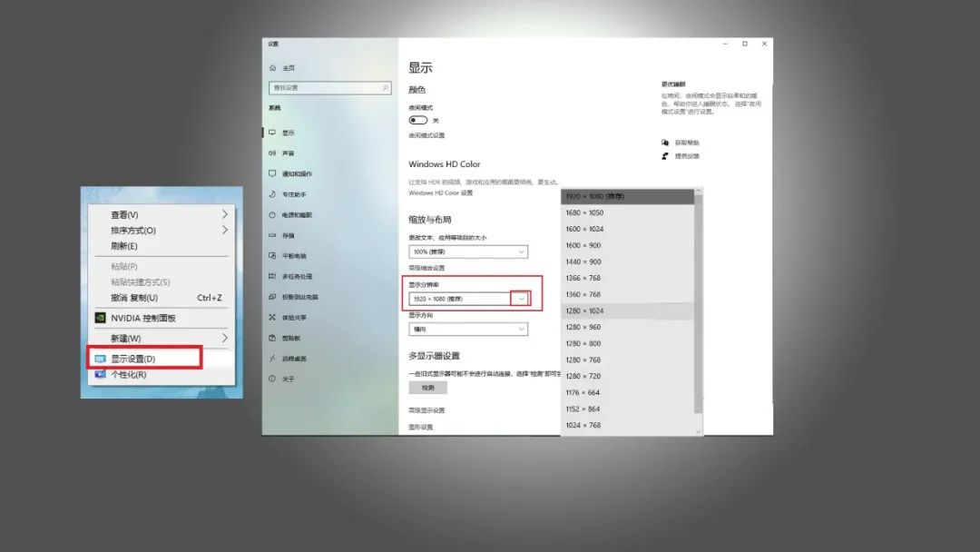Select 1280 × 1024 resolution option
Viewport: 980px width, 552px height.
coord(628,310)
